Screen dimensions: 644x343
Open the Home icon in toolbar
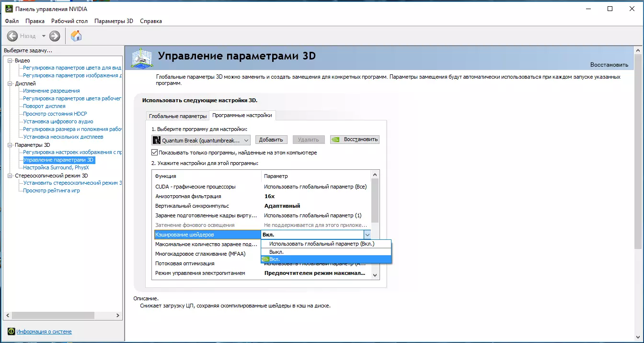pyautogui.click(x=76, y=35)
